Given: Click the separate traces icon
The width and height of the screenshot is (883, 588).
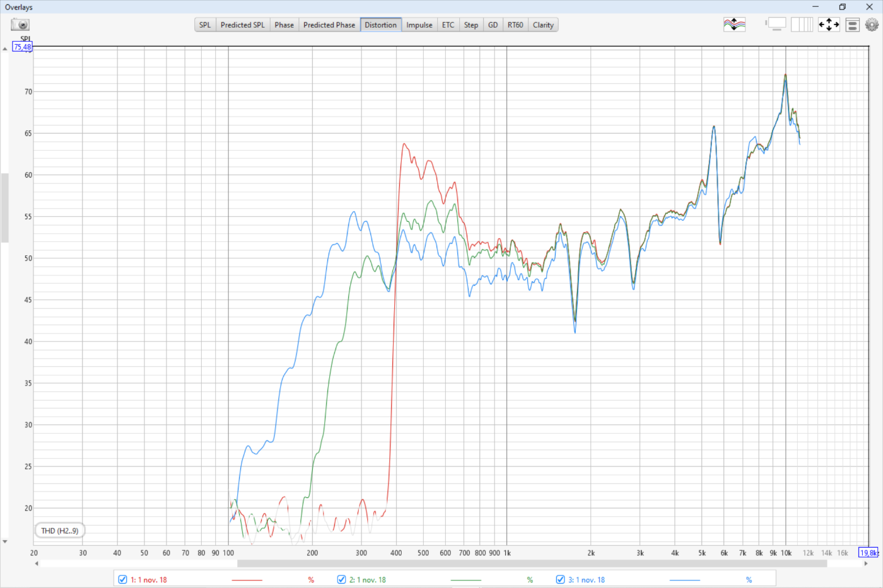Looking at the screenshot, I should [x=734, y=25].
